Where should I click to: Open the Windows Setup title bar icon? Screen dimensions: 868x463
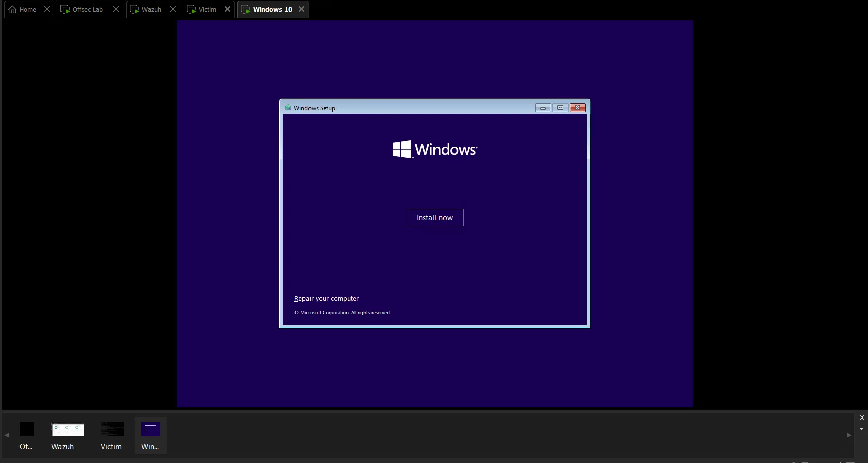click(288, 108)
